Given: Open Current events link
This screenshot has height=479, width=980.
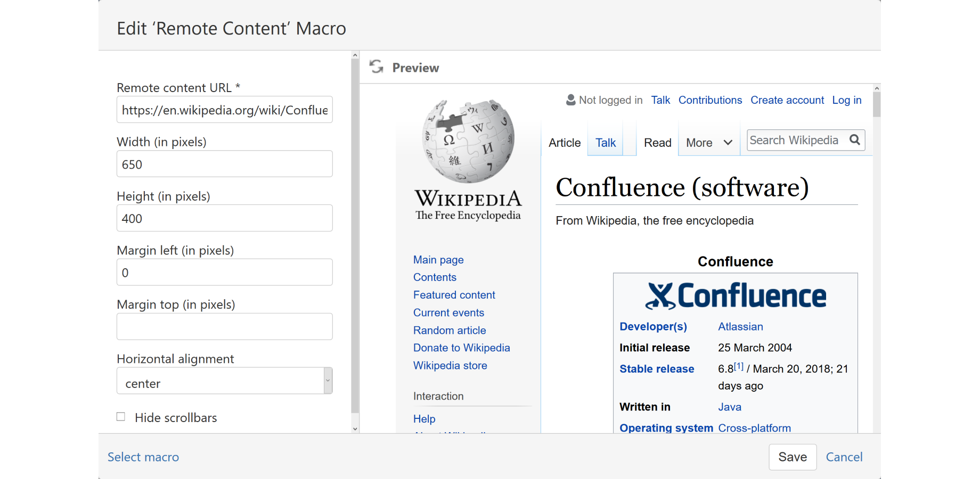Looking at the screenshot, I should click(449, 312).
